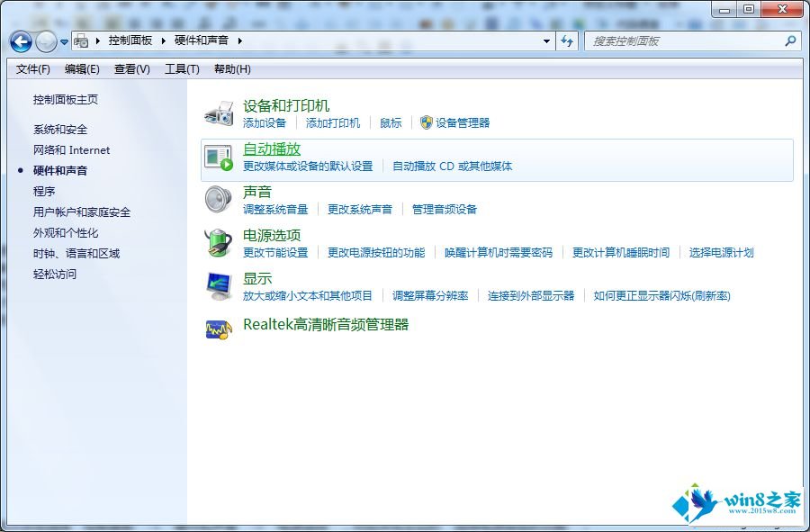Screen dimensions: 810x532
Task: Open the 查看(V) menu
Action: pyautogui.click(x=131, y=69)
